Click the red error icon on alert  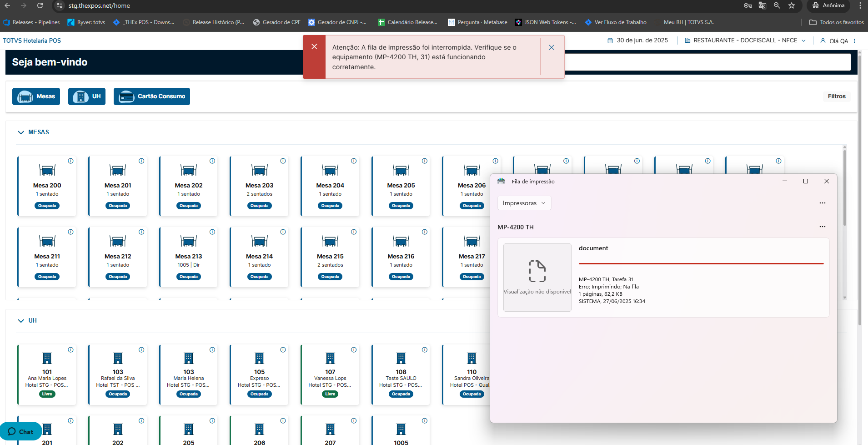click(x=314, y=46)
